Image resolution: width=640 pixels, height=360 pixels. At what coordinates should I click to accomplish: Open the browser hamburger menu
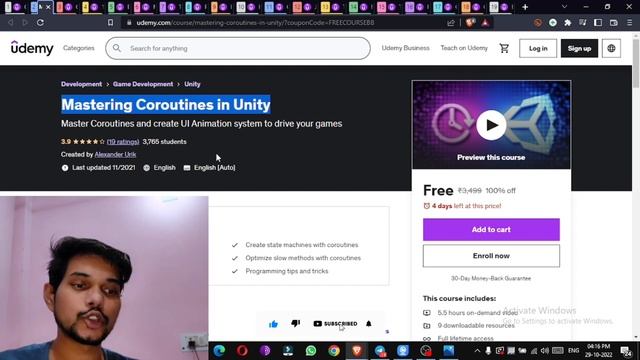[x=629, y=23]
